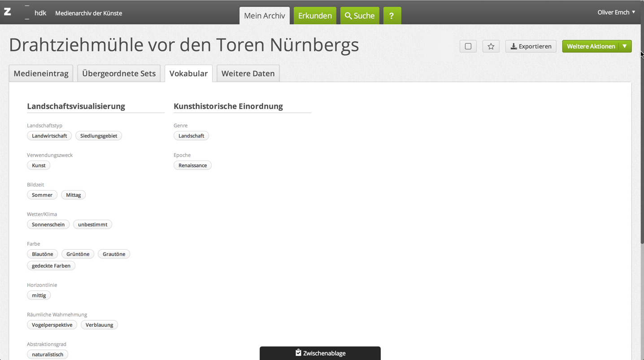This screenshot has width=644, height=360.
Task: Toggle the selection checkbox next to the title
Action: pyautogui.click(x=468, y=46)
